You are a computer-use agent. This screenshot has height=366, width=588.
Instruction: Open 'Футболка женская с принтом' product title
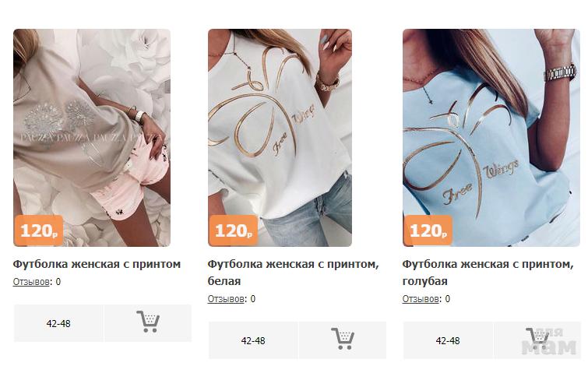point(97,264)
